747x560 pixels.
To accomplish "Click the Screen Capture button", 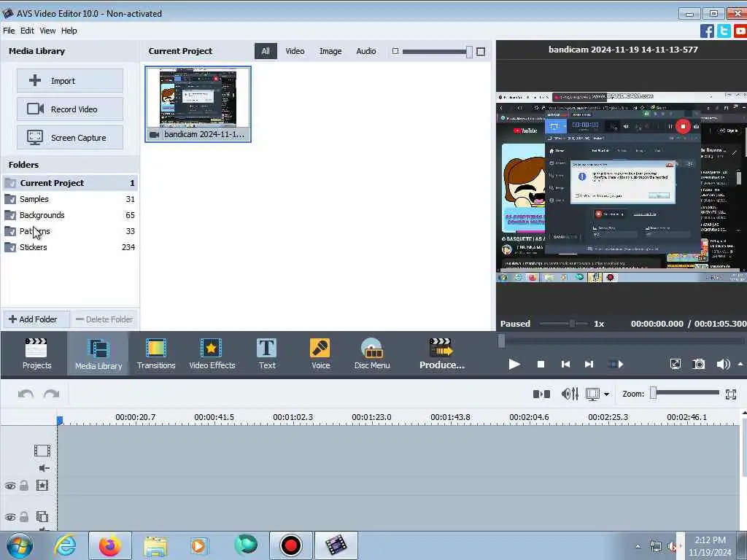I will click(70, 138).
